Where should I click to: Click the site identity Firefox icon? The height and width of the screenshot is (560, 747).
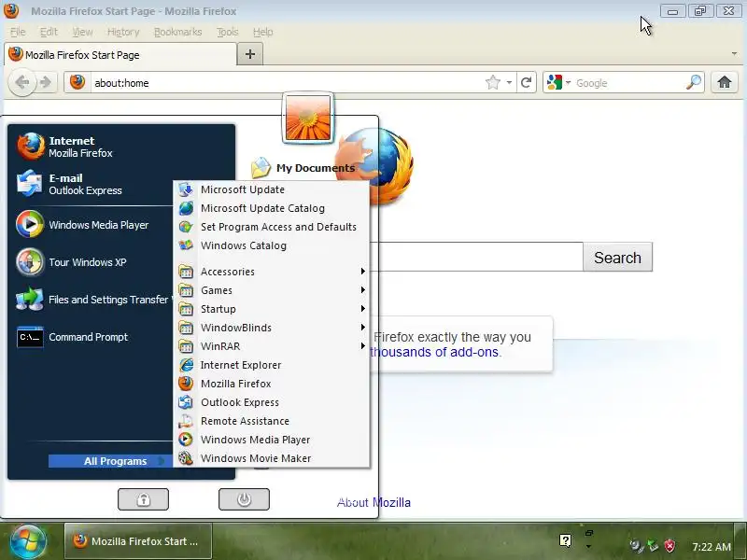coord(78,82)
